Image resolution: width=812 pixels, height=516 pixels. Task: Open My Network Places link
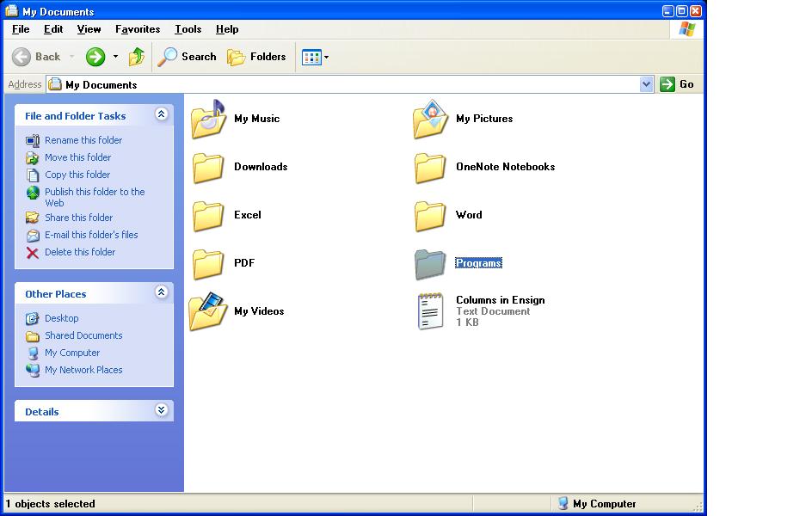[x=83, y=370]
